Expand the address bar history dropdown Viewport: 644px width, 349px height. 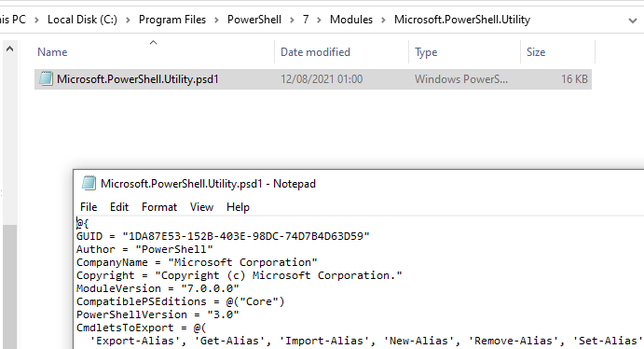click(x=633, y=21)
